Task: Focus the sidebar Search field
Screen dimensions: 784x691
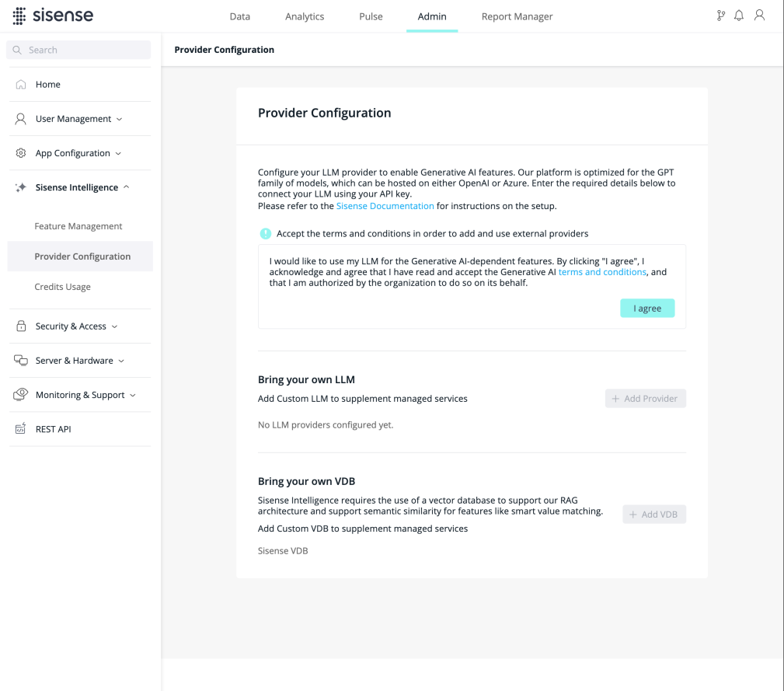Action: pyautogui.click(x=85, y=50)
